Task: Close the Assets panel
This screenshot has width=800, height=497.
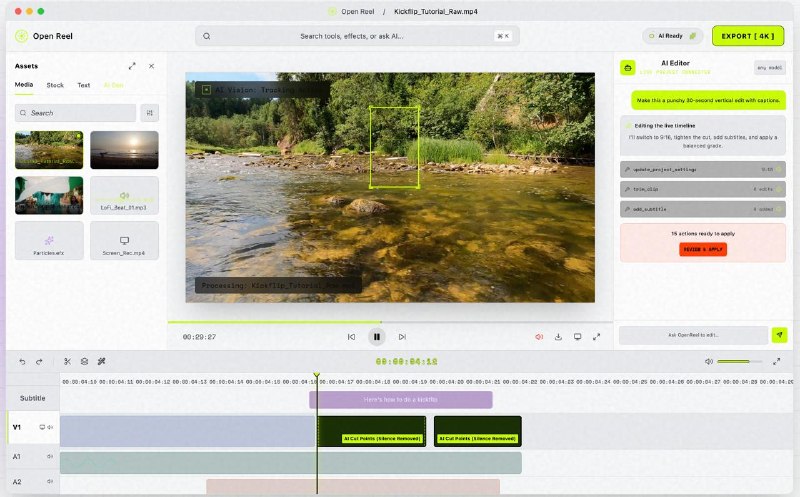Action: pos(152,66)
